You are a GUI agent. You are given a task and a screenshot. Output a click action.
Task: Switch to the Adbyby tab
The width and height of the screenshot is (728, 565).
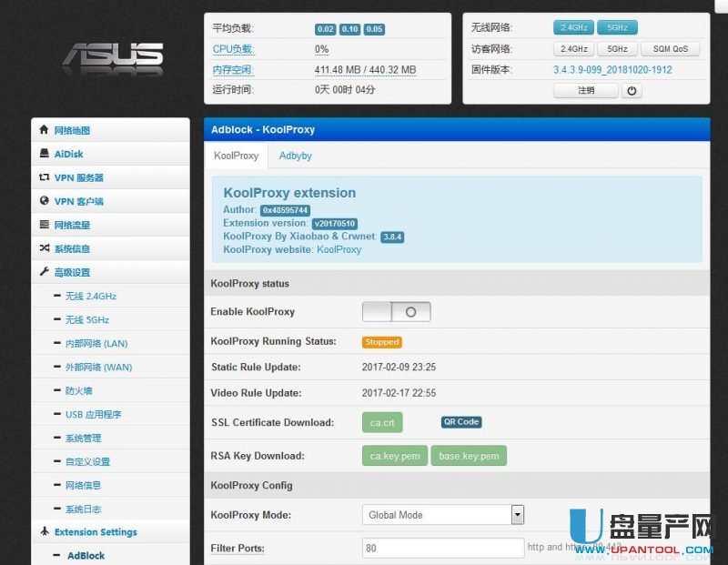pos(295,156)
